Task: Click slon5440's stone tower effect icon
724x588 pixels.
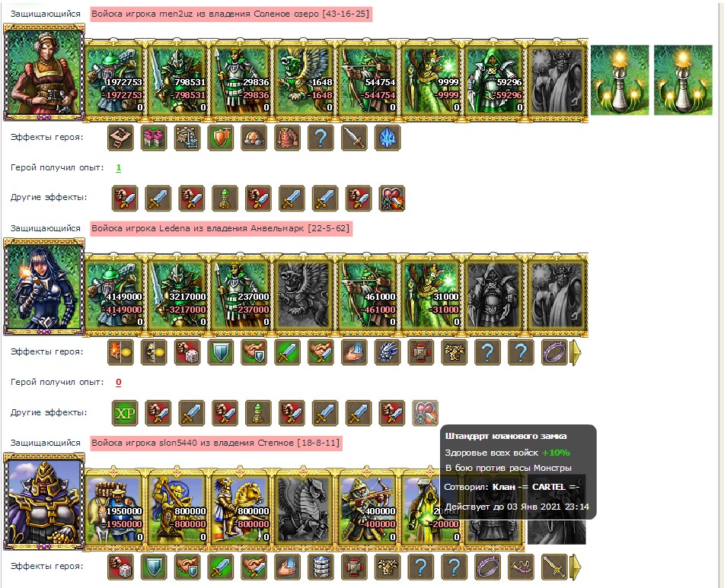Action: [321, 567]
